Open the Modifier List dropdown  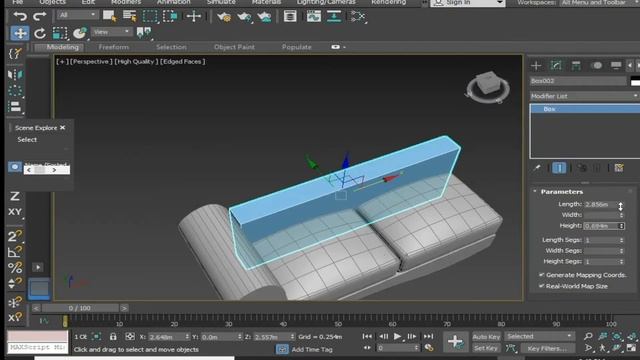pos(584,96)
